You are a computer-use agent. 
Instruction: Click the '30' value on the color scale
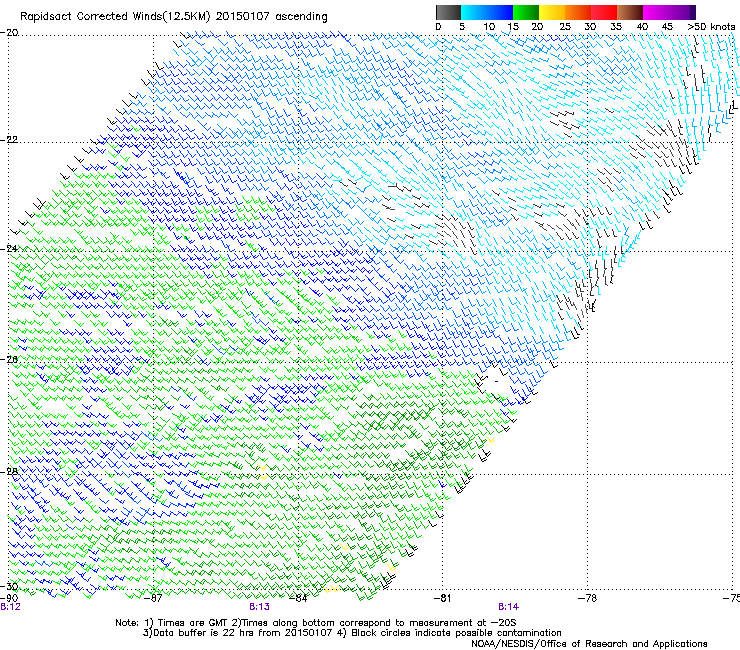point(590,27)
